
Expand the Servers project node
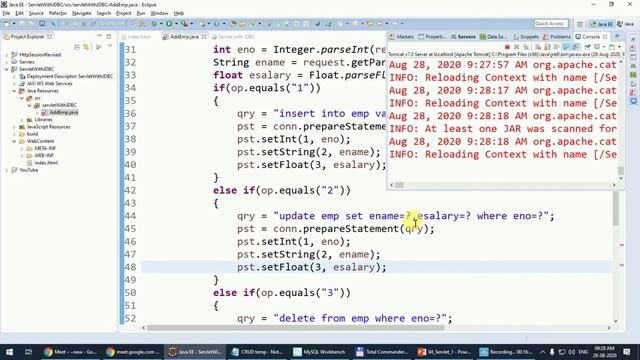click(7, 62)
